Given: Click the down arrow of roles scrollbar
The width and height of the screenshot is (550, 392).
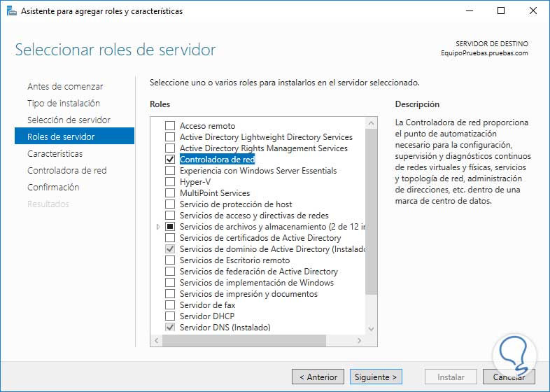Looking at the screenshot, I should tap(371, 329).
